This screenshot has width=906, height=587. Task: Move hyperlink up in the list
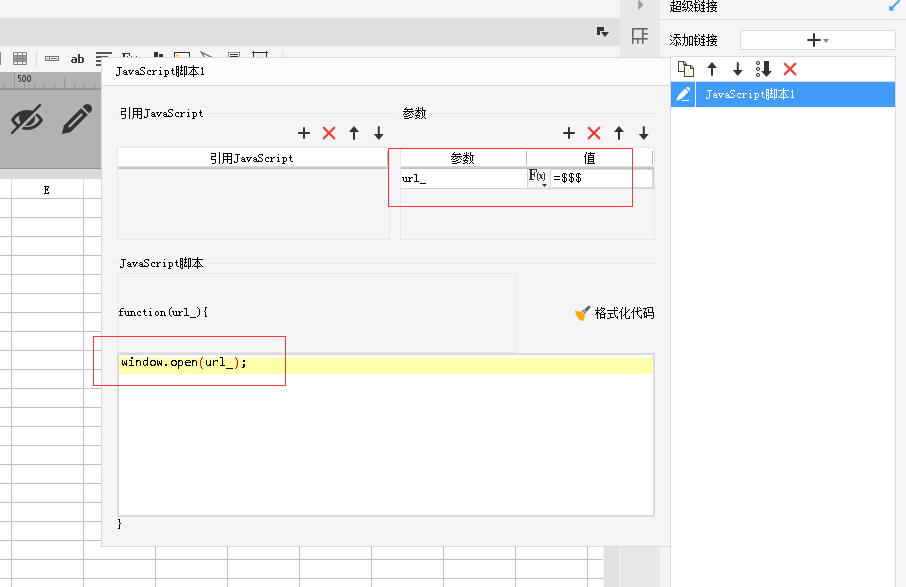[x=712, y=69]
